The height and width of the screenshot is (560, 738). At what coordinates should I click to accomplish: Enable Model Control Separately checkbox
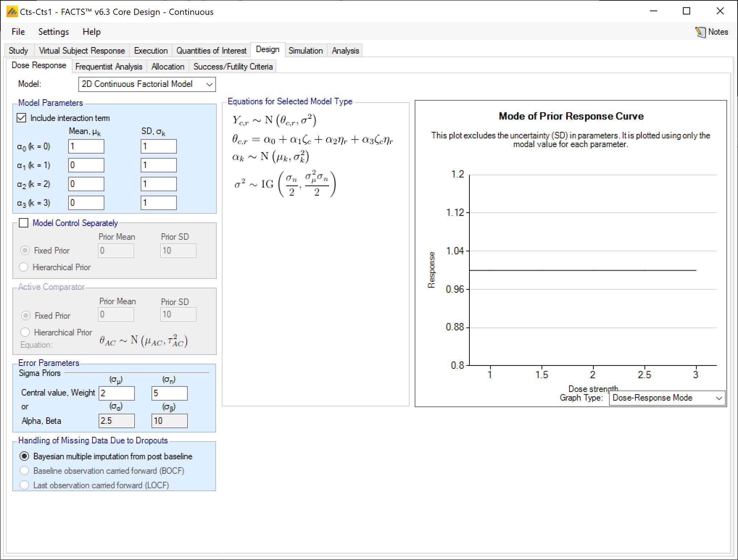point(24,223)
